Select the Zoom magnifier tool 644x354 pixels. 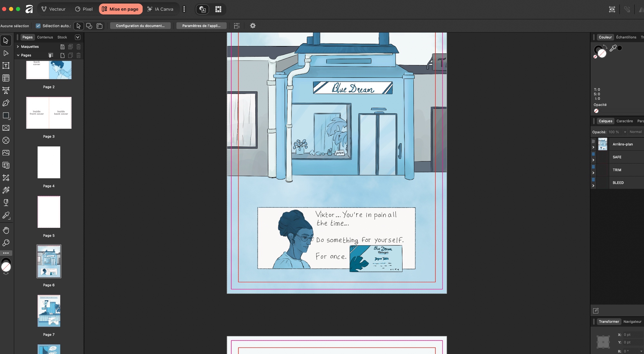click(6, 243)
